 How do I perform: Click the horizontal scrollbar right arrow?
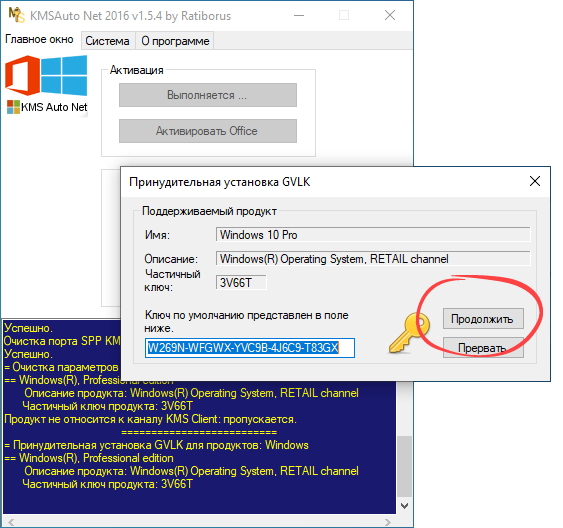coord(388,522)
